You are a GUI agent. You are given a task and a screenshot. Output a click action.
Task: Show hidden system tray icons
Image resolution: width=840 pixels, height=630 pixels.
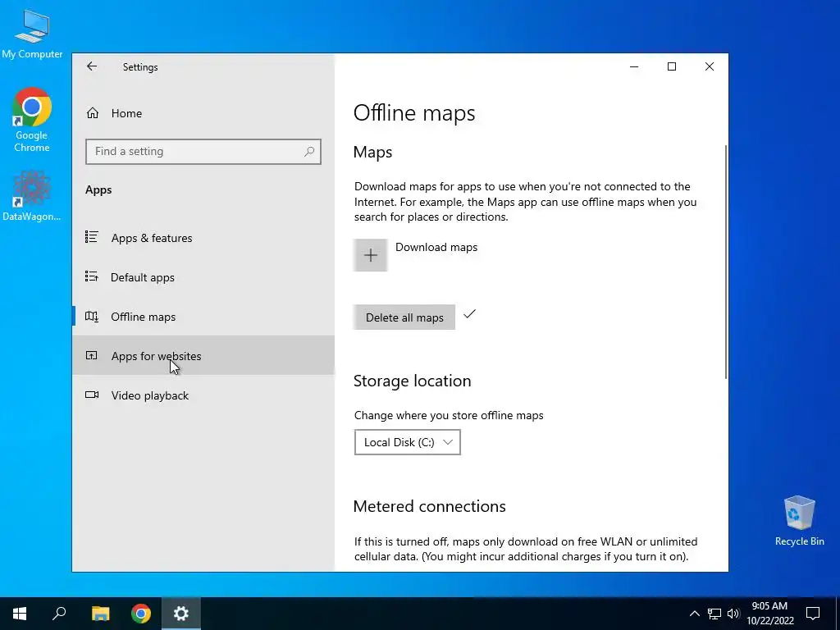pyautogui.click(x=694, y=614)
